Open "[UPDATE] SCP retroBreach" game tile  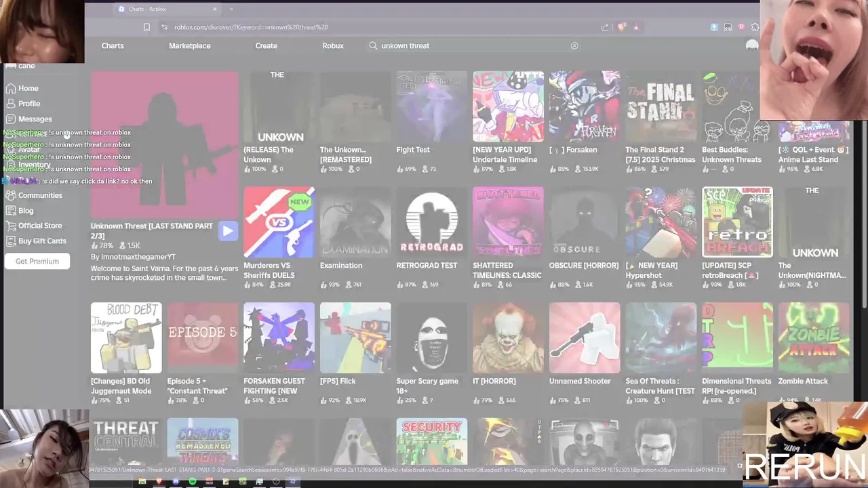pyautogui.click(x=737, y=237)
